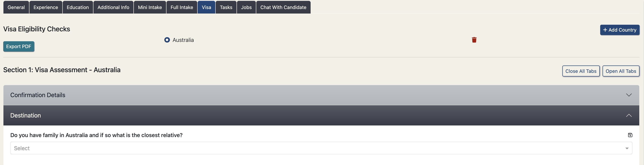Switch to the Mini Intake tab
Image resolution: width=644 pixels, height=165 pixels.
pos(150,7)
